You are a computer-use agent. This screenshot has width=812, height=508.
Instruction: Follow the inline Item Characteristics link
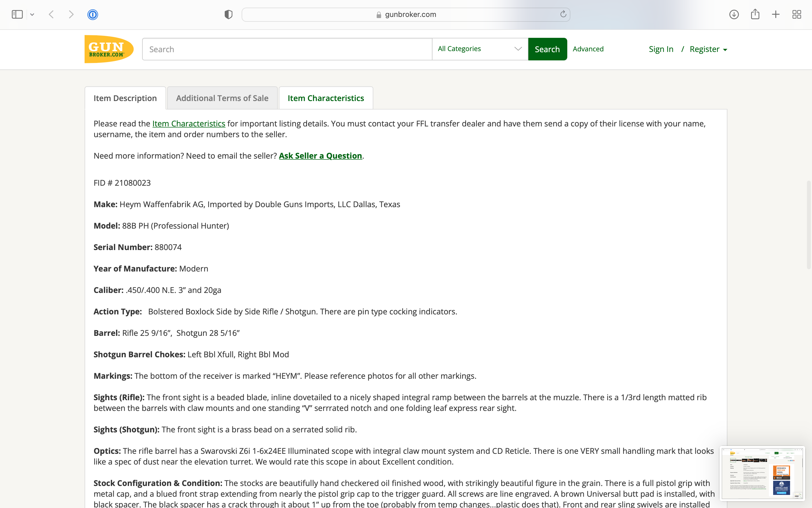click(x=189, y=124)
